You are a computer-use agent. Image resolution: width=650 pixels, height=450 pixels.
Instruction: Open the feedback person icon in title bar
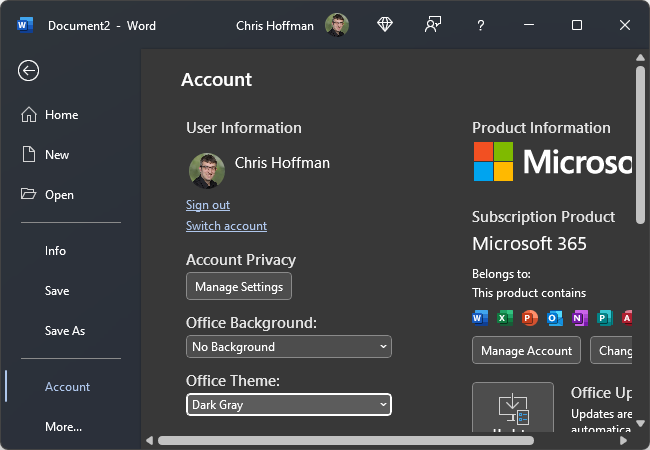click(x=433, y=25)
